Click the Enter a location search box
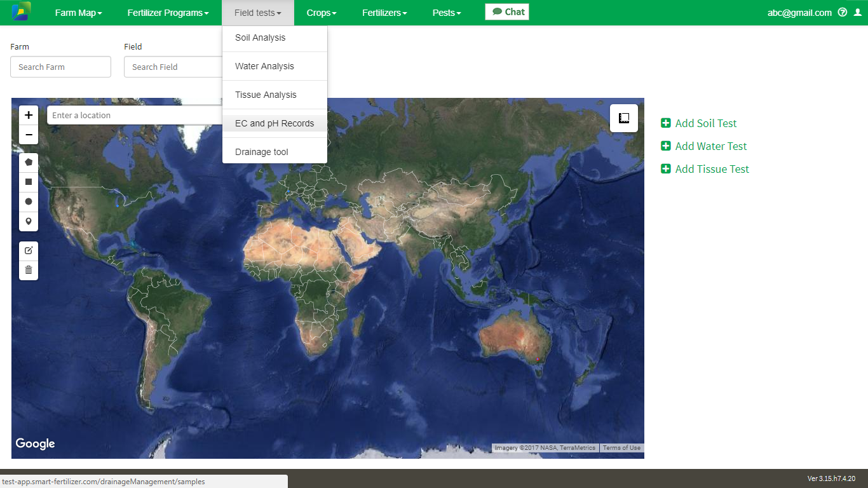The width and height of the screenshot is (868, 488). point(135,115)
